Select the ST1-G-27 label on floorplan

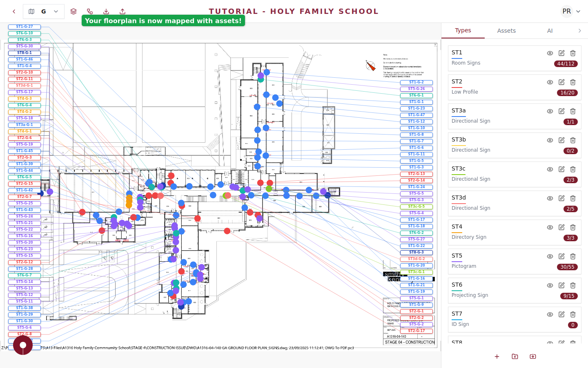tap(24, 27)
